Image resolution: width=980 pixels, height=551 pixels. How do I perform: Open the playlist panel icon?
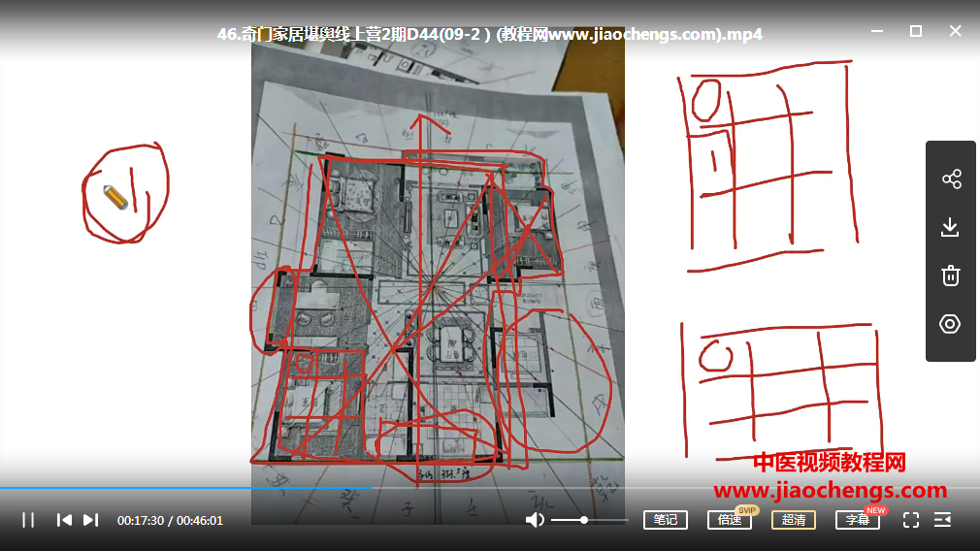pyautogui.click(x=942, y=520)
